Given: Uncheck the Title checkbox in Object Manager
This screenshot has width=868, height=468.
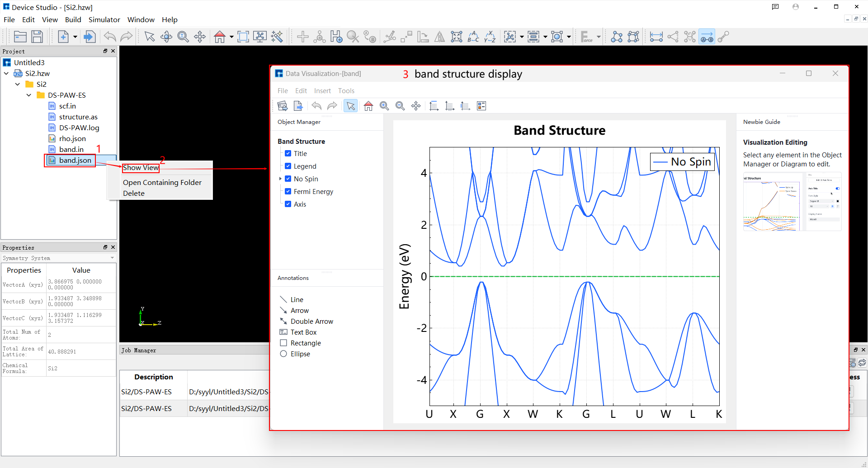Looking at the screenshot, I should [x=288, y=153].
